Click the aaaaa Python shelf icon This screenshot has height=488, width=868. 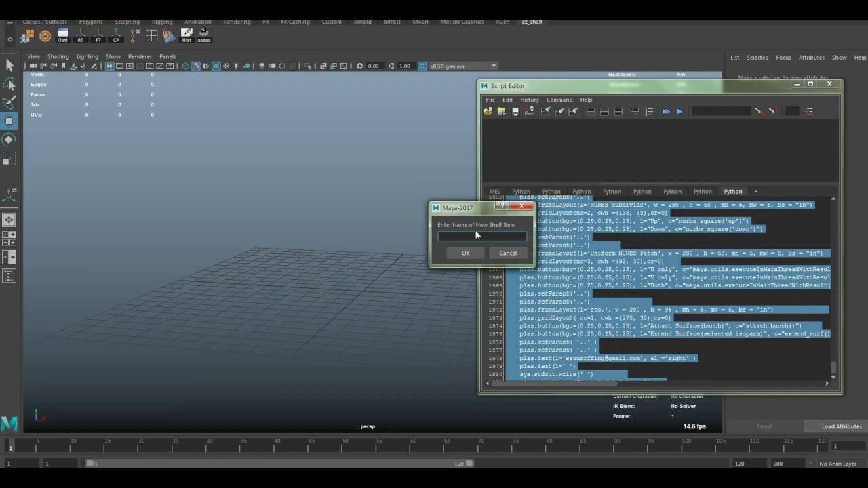tap(203, 35)
